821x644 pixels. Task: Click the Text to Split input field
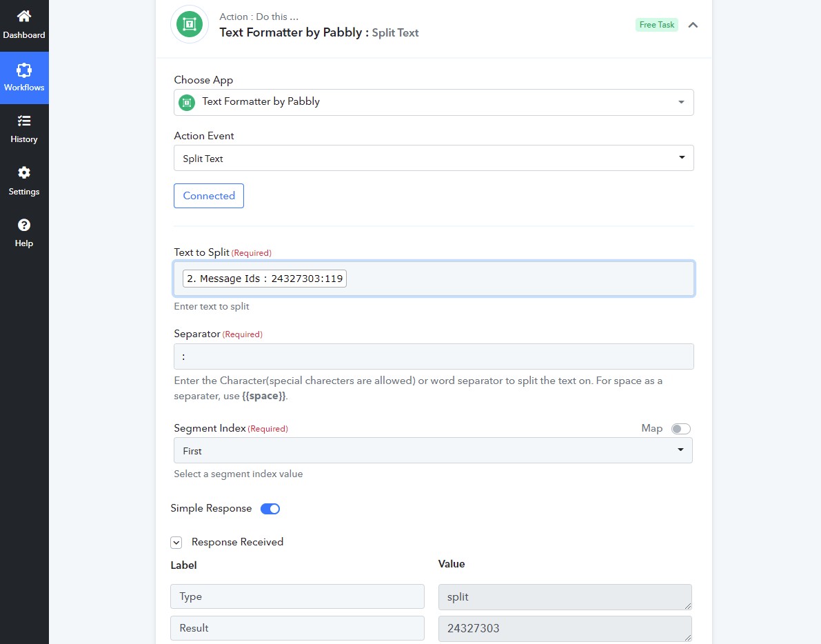click(434, 279)
